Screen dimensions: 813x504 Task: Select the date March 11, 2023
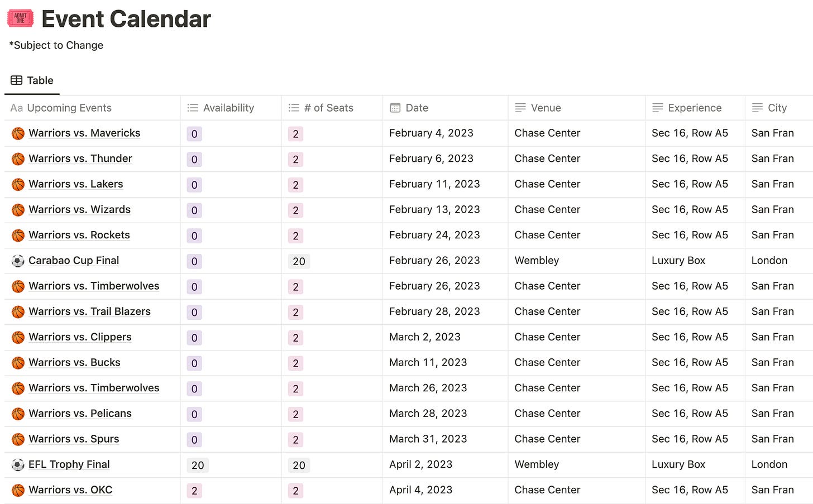click(x=428, y=362)
